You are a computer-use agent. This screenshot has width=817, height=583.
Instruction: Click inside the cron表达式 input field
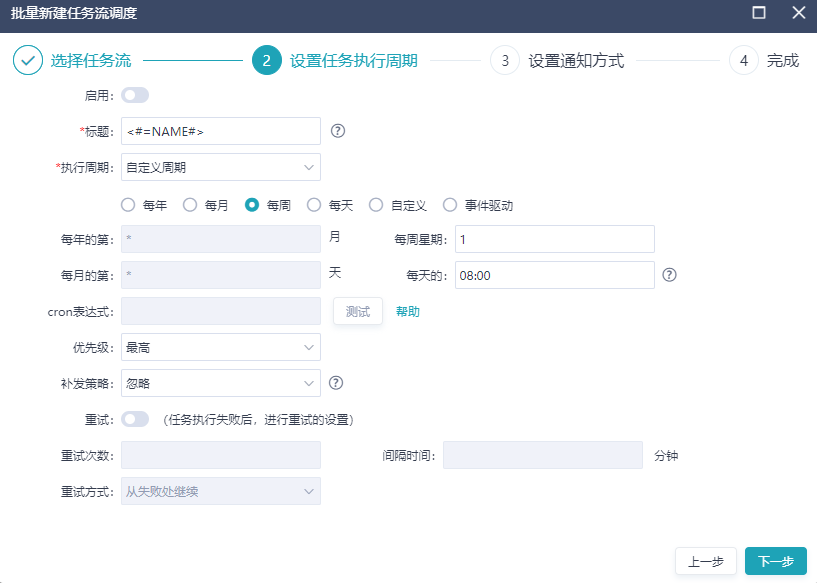coord(220,311)
